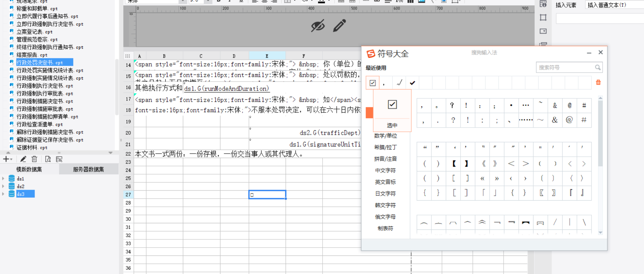Delete the selected dataset with the trash icon
The height and width of the screenshot is (274, 644).
34,159
